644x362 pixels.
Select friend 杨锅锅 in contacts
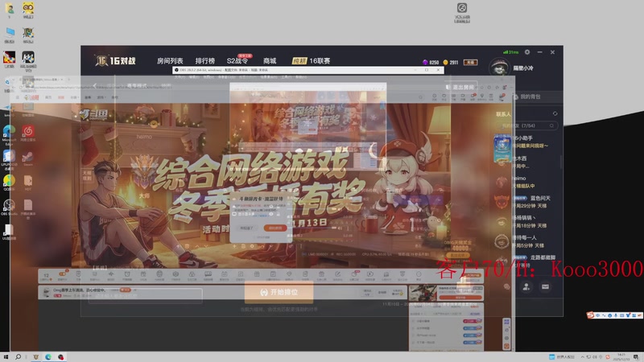(x=527, y=222)
